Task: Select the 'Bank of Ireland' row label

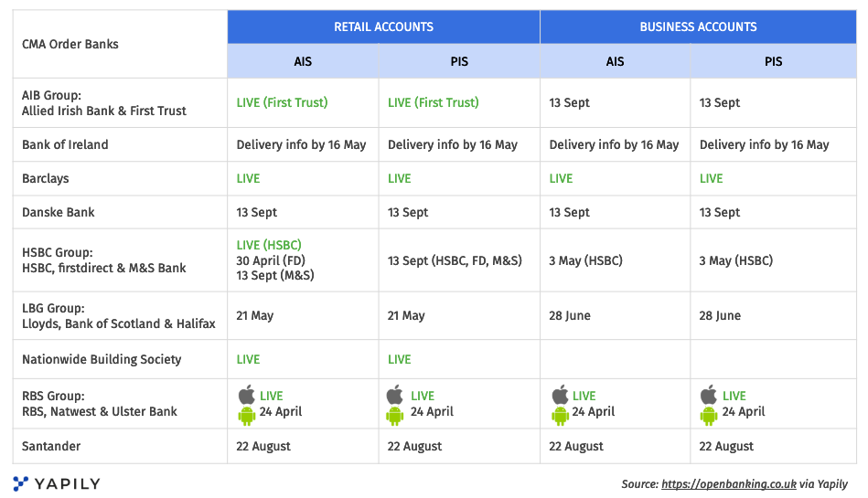Action: [x=65, y=145]
